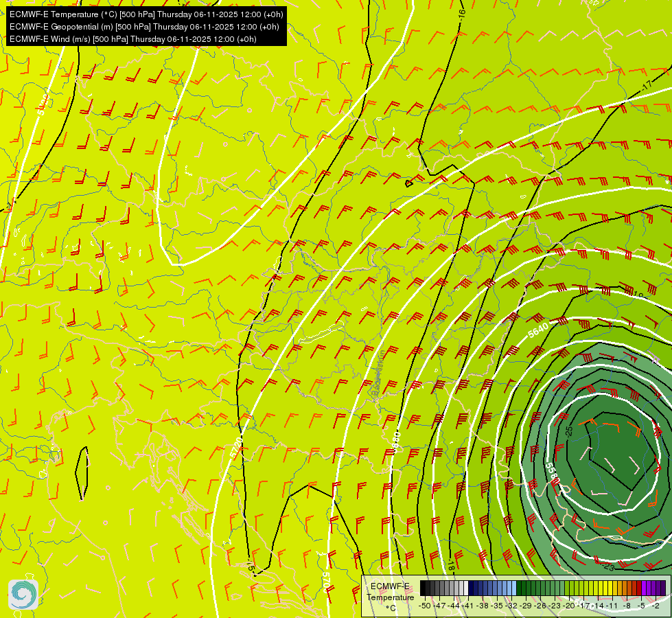Screen dimensions: 672x618
Task: Click the red legend swatch left of the -5 tick
Action: pos(638,588)
